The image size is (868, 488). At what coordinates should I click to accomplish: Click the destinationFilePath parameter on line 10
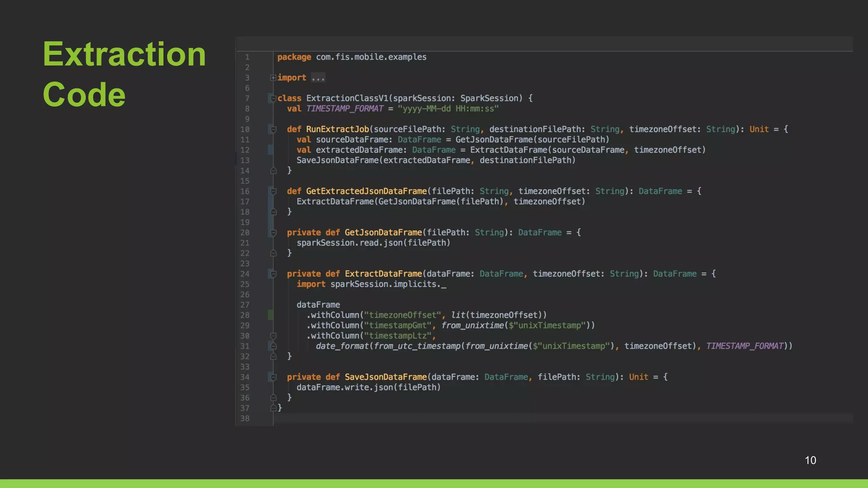point(535,129)
